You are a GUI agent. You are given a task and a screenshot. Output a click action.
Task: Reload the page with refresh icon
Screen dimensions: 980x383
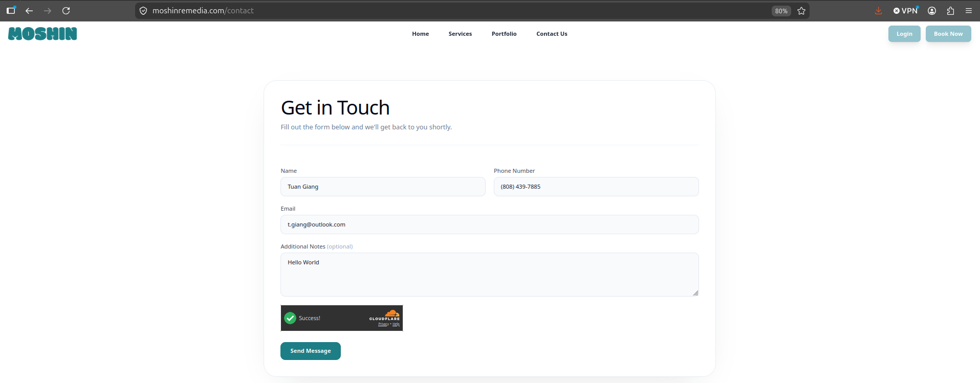[x=66, y=11]
